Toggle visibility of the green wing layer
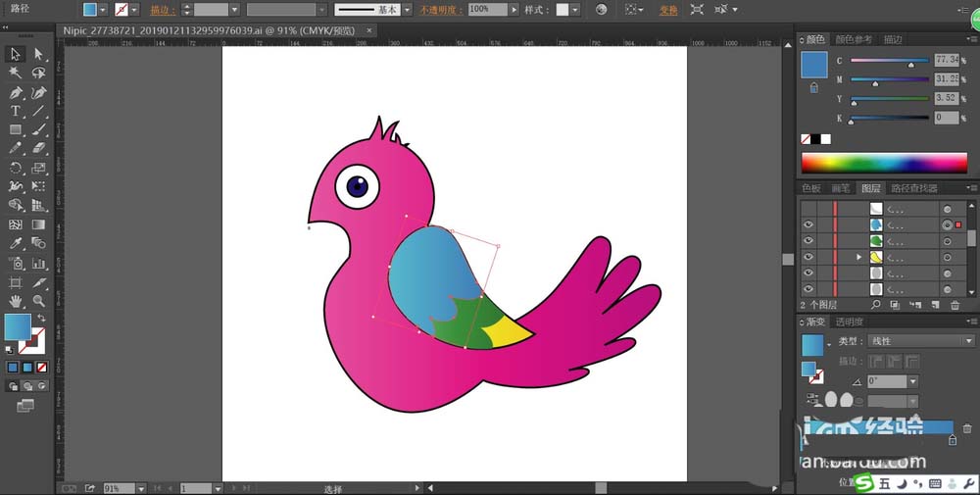The width and height of the screenshot is (980, 495). point(808,240)
